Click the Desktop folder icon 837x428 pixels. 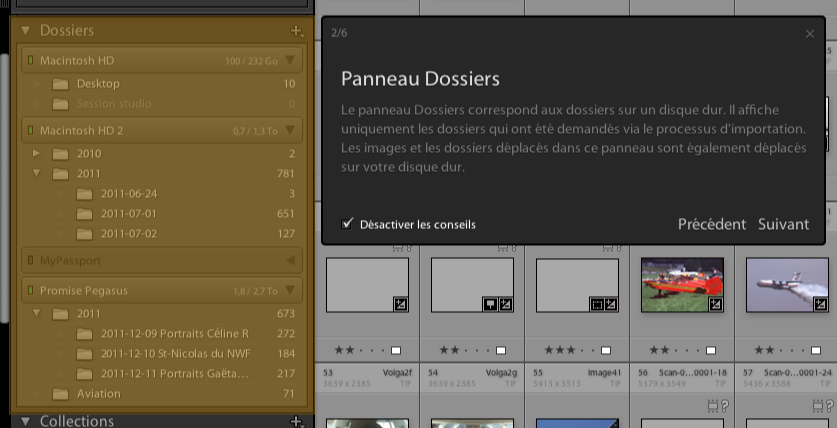(60, 84)
